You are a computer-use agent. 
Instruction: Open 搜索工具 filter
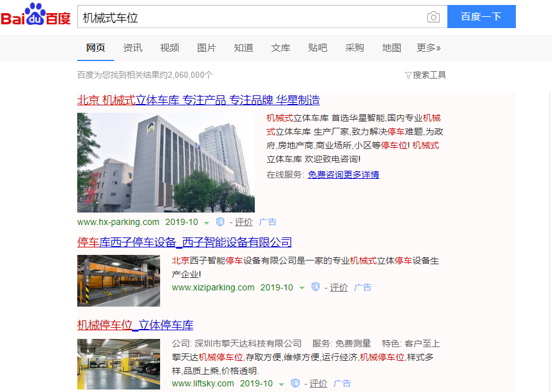click(x=429, y=75)
